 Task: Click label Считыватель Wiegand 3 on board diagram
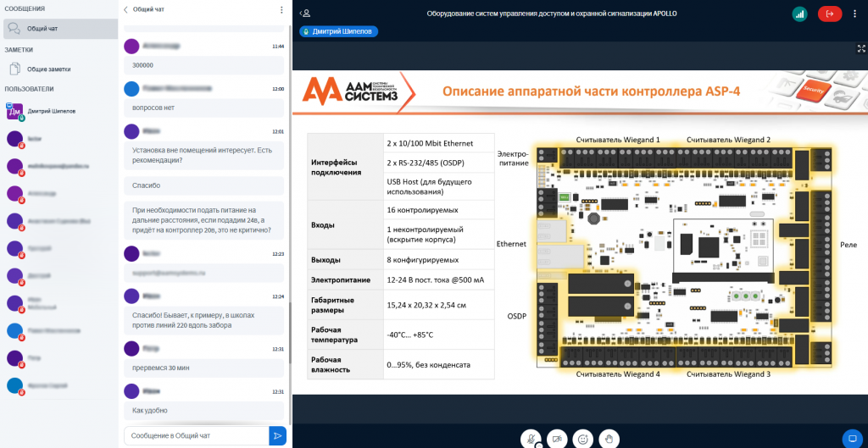pyautogui.click(x=728, y=374)
